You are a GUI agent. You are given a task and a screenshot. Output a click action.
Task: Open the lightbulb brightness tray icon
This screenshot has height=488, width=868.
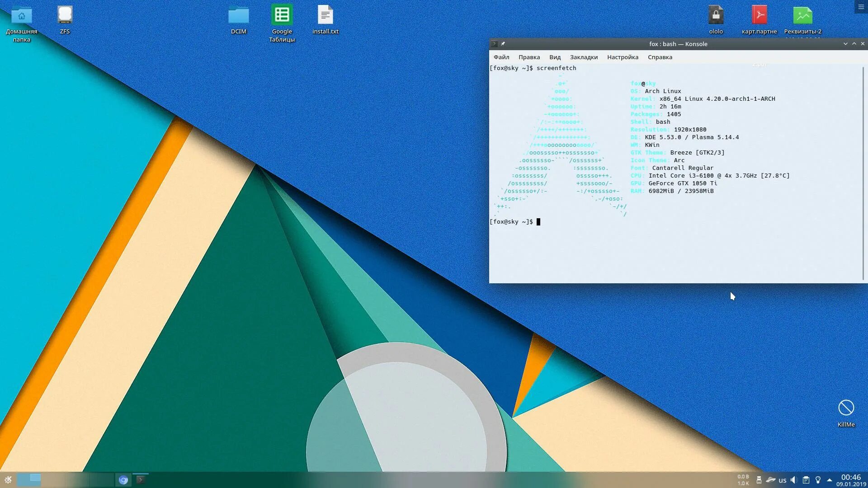coord(818,480)
